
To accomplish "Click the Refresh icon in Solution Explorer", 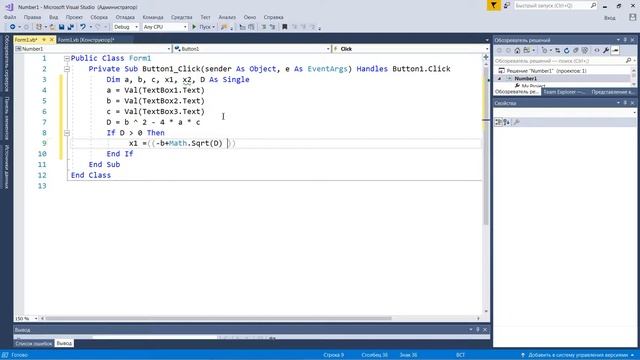I will (567, 51).
